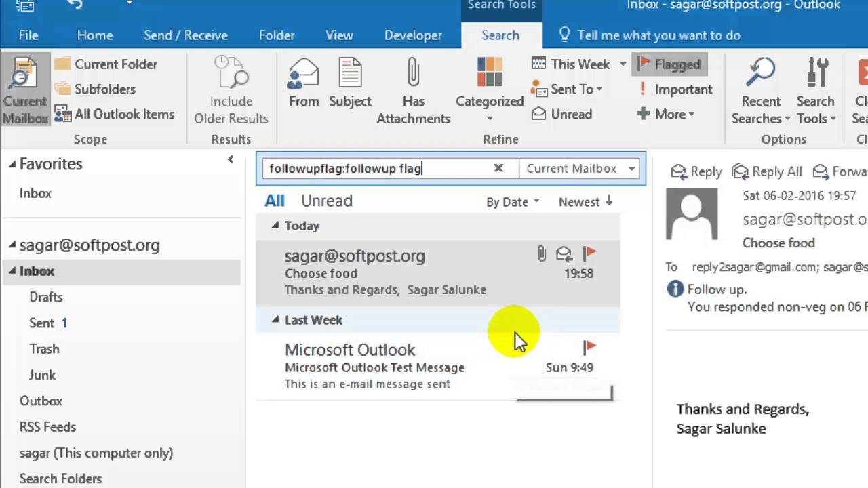The image size is (868, 488).
Task: Open Search Folders
Action: coord(60,479)
